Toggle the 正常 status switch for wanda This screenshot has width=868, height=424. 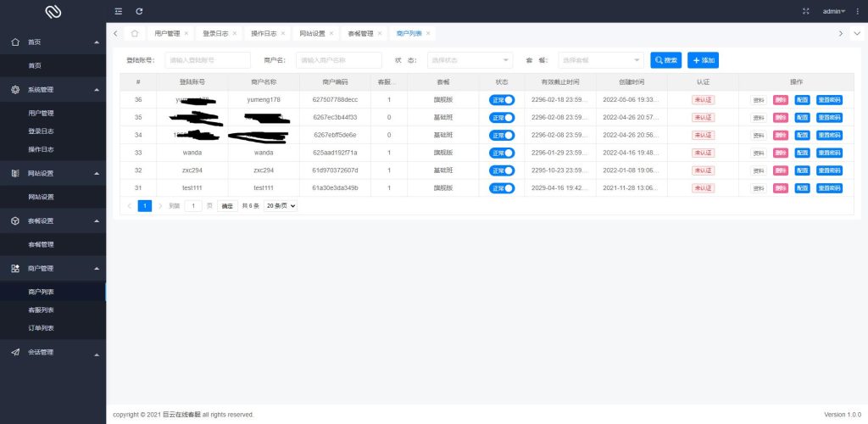pyautogui.click(x=502, y=153)
